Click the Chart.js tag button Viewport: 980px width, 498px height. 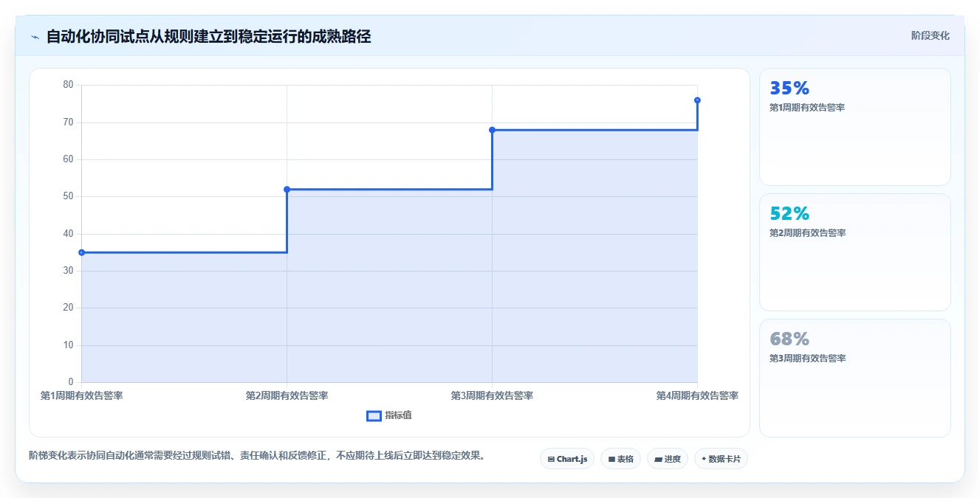pyautogui.click(x=567, y=459)
